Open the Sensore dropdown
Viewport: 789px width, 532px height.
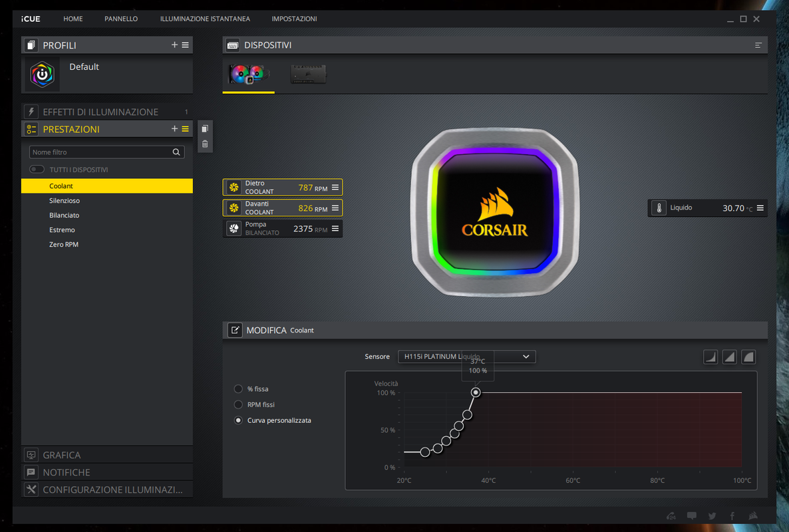coord(466,356)
